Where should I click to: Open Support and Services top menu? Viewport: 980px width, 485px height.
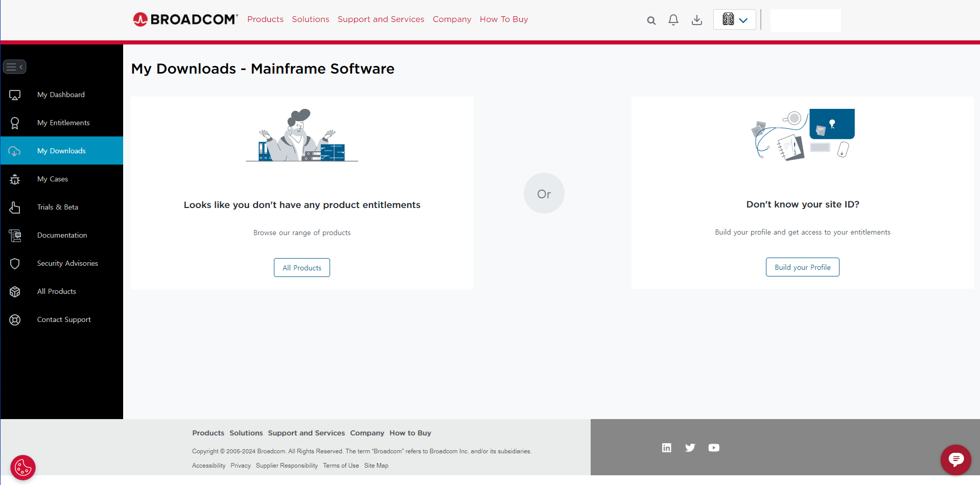(x=381, y=19)
